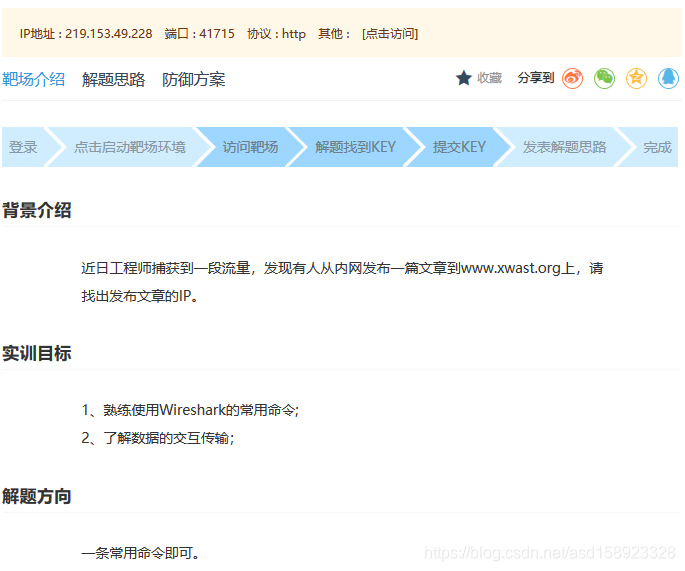Switch to 解题思路 tab
The width and height of the screenshot is (685, 571).
[x=114, y=80]
